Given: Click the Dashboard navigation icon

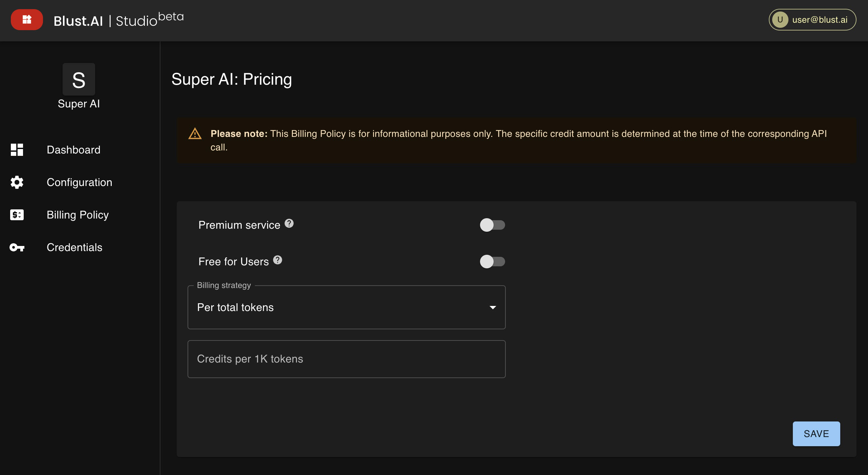Looking at the screenshot, I should (17, 150).
